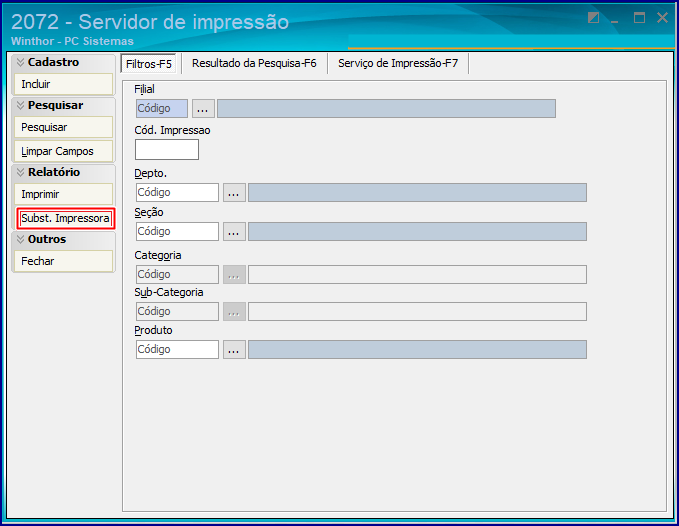Click the Imprimir button

64,194
